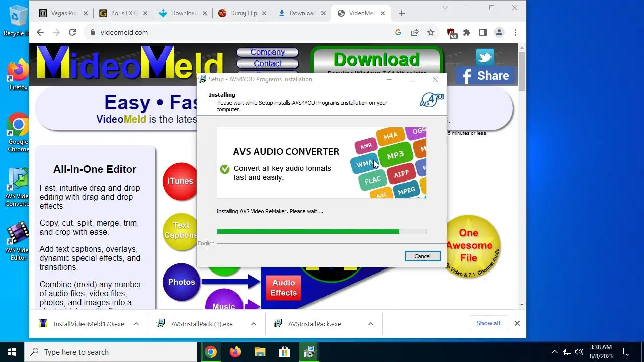Click Show all downloads
This screenshot has height=362, width=644.
[489, 323]
